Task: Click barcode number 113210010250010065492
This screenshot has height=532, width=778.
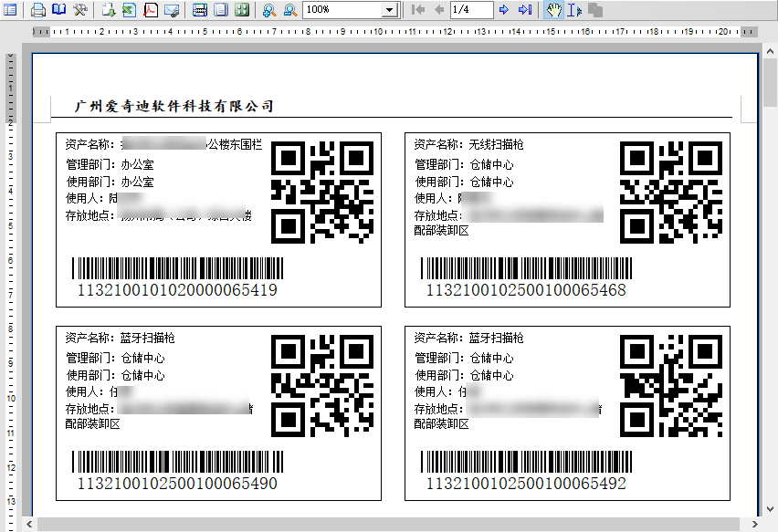Action: click(526, 483)
